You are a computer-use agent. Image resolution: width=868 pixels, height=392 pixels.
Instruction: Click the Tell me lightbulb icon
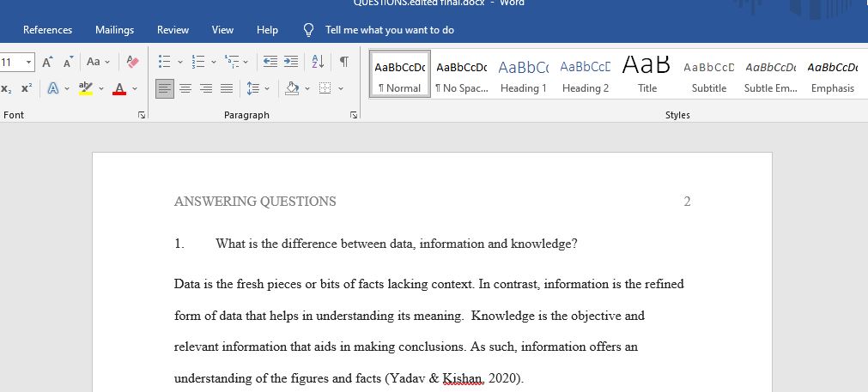tap(309, 30)
